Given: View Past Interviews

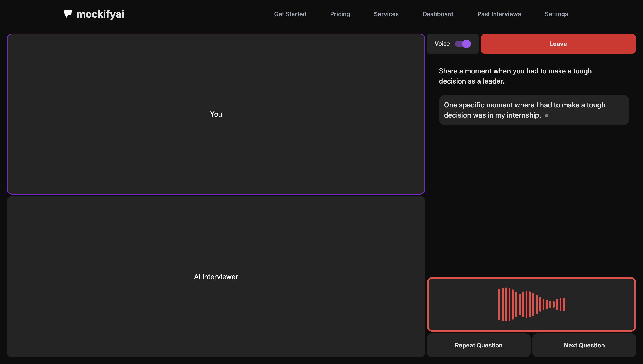Looking at the screenshot, I should pos(499,14).
